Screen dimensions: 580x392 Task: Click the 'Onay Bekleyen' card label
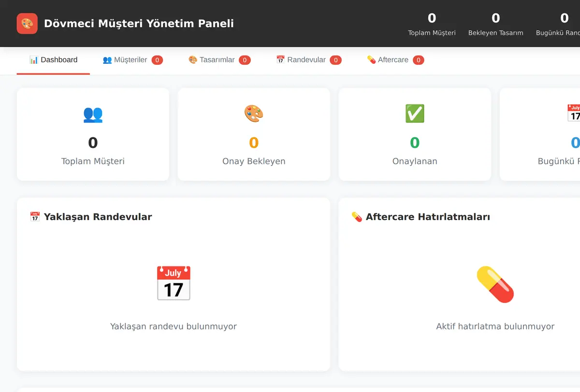pyautogui.click(x=254, y=161)
